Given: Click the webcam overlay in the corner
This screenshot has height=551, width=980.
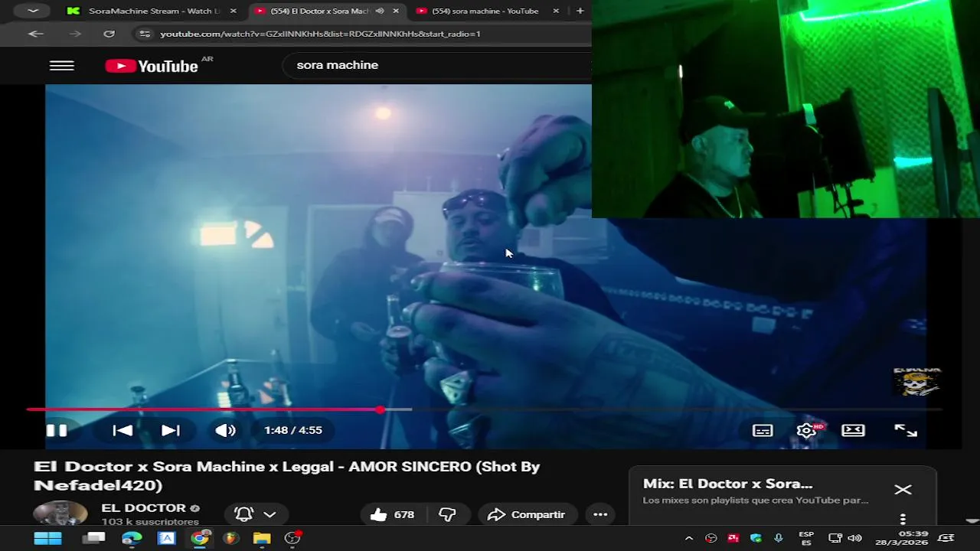Looking at the screenshot, I should tap(786, 109).
